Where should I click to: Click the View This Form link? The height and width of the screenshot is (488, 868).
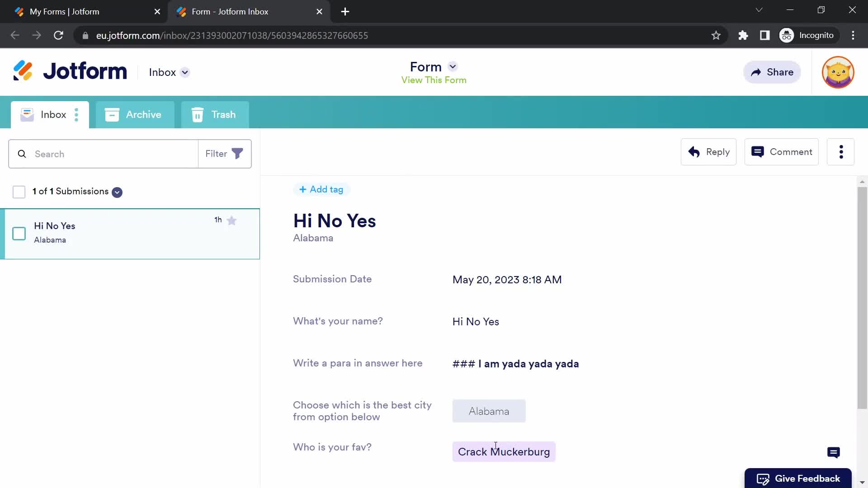tap(434, 80)
